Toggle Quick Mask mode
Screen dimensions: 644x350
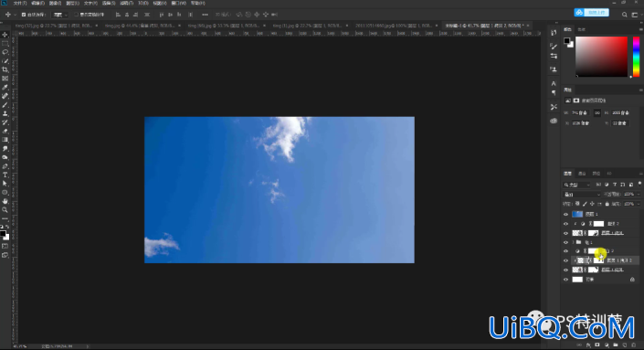(x=5, y=246)
